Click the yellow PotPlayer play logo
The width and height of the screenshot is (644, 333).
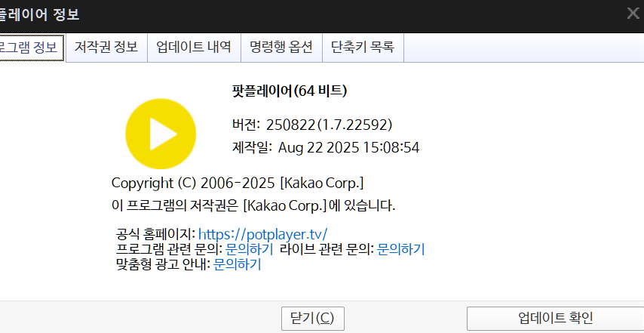point(161,134)
